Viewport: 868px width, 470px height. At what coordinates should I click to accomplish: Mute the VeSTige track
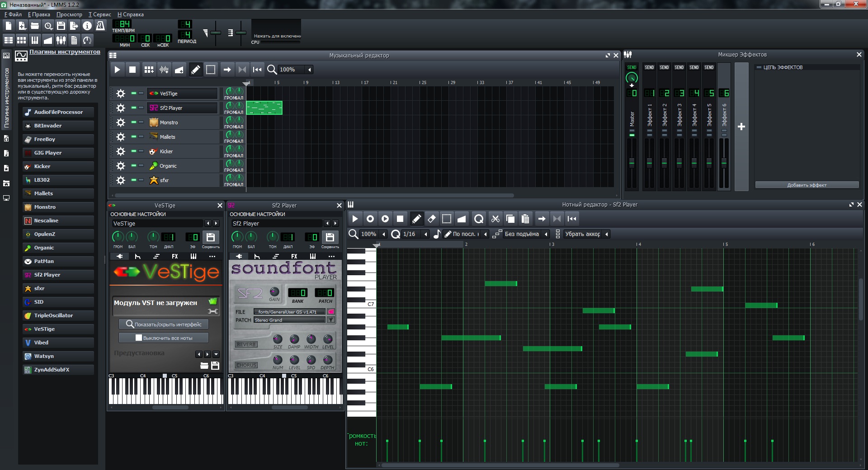pyautogui.click(x=134, y=93)
